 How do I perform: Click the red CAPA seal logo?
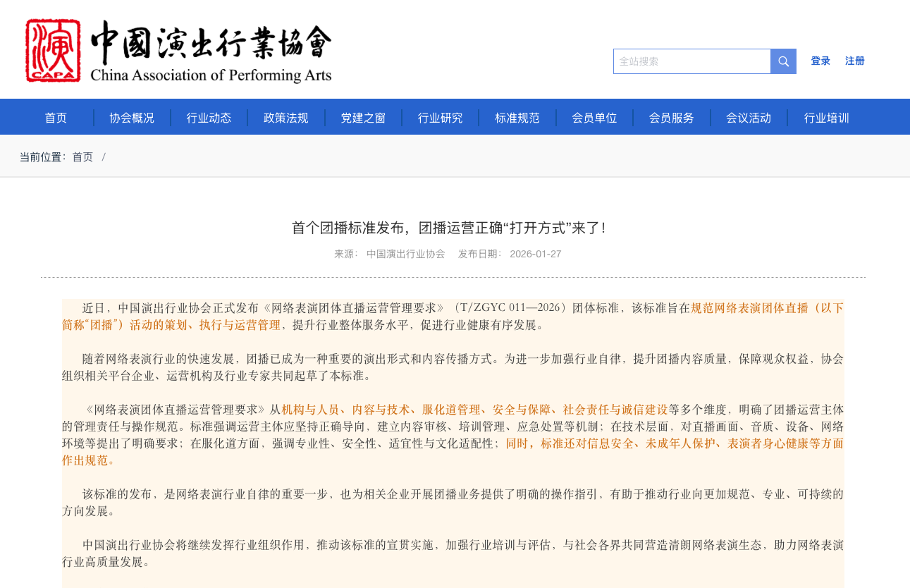tap(53, 51)
